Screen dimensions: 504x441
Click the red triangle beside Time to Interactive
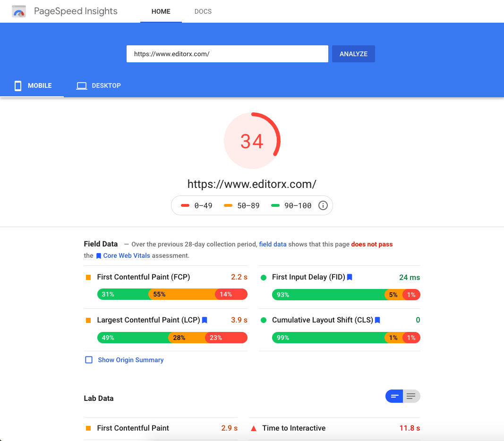pos(254,428)
